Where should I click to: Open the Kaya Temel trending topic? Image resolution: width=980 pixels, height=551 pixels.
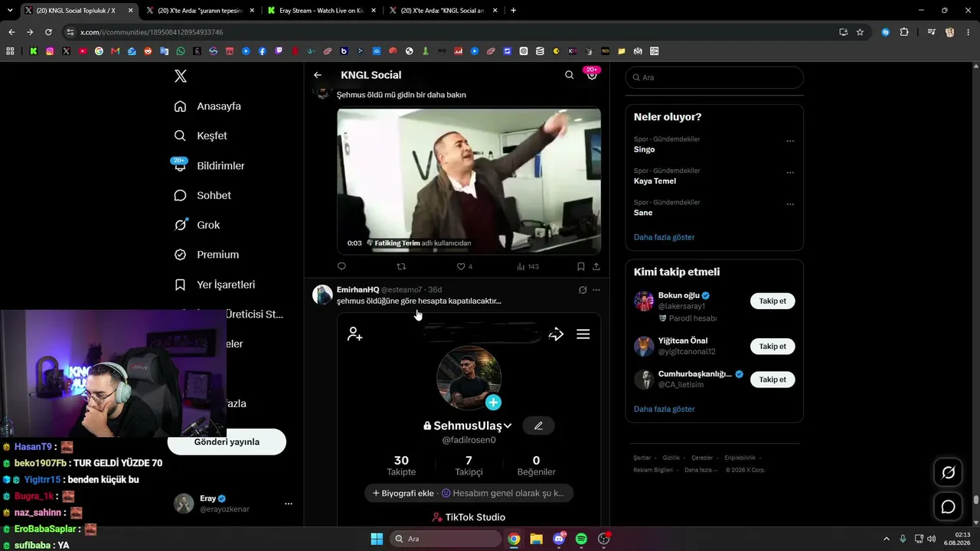(x=655, y=181)
